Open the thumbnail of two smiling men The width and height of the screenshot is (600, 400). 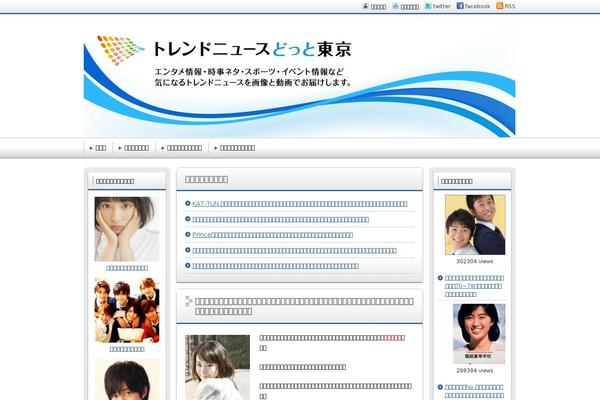(x=475, y=225)
